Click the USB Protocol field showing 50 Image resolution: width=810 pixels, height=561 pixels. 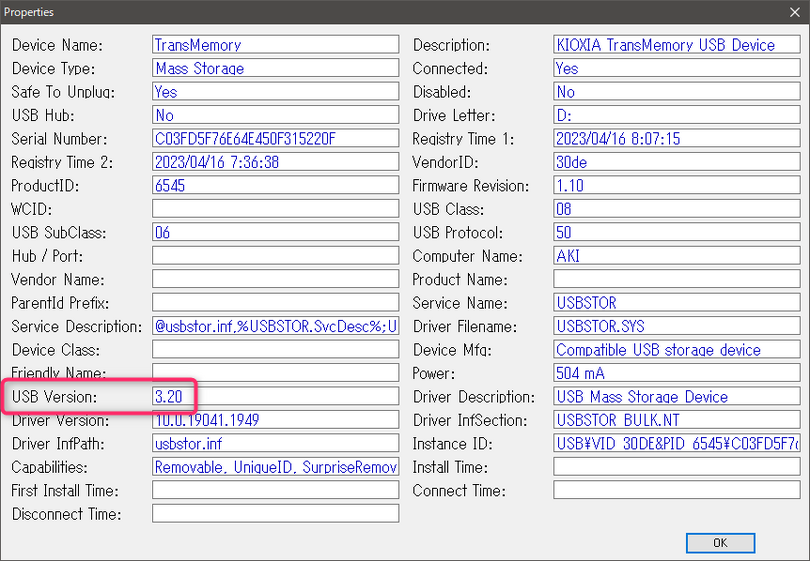tap(677, 232)
